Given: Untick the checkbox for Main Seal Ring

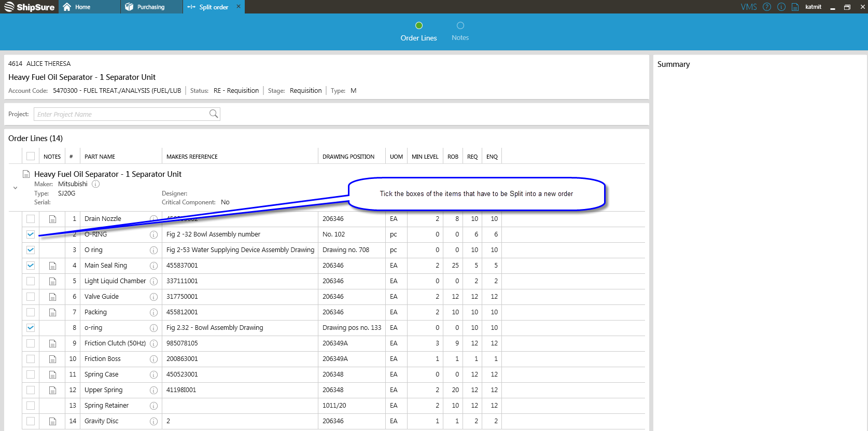Looking at the screenshot, I should [x=31, y=266].
